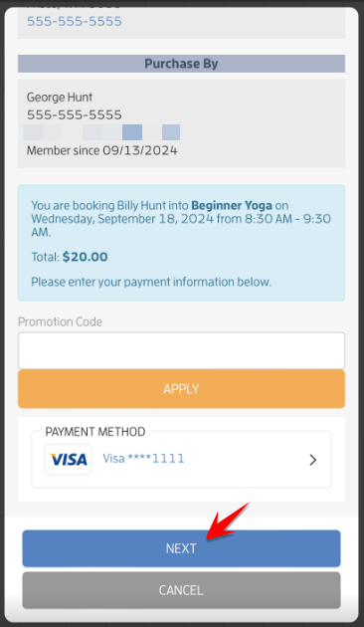This screenshot has width=364, height=627.
Task: Click the $20.00 total amount
Action: coord(86,257)
